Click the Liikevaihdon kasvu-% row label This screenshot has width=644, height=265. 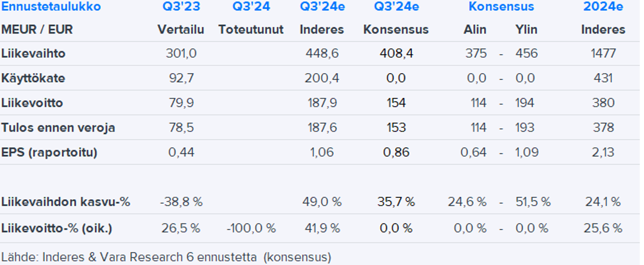click(66, 202)
